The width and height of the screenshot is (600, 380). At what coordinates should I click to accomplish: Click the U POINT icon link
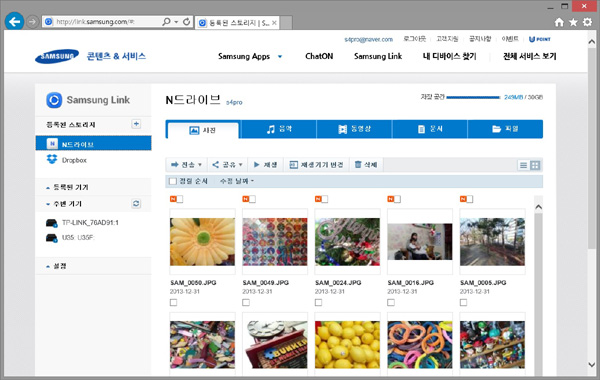[x=540, y=39]
